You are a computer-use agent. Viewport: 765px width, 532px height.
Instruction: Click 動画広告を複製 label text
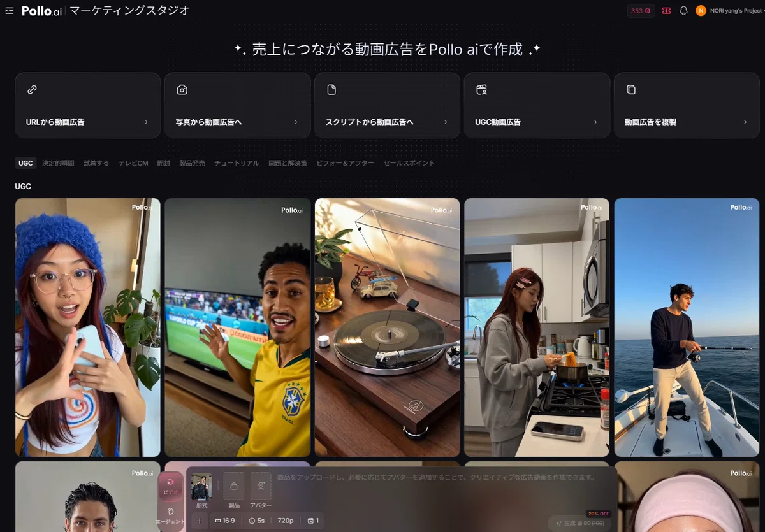coord(650,122)
